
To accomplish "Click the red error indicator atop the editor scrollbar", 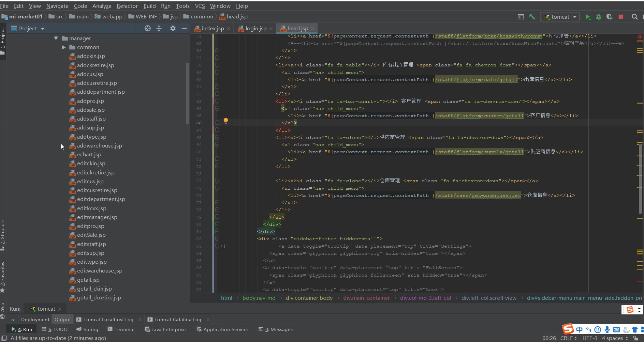I will click(640, 36).
